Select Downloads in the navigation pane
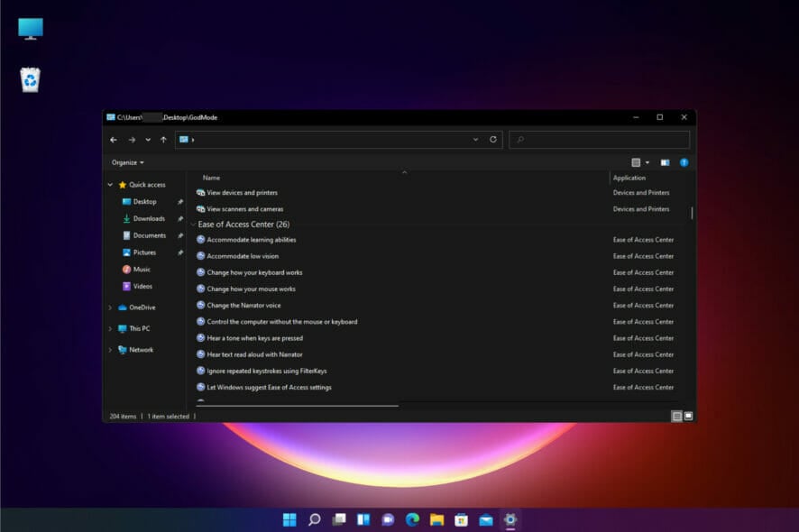The image size is (799, 532). pyautogui.click(x=149, y=218)
